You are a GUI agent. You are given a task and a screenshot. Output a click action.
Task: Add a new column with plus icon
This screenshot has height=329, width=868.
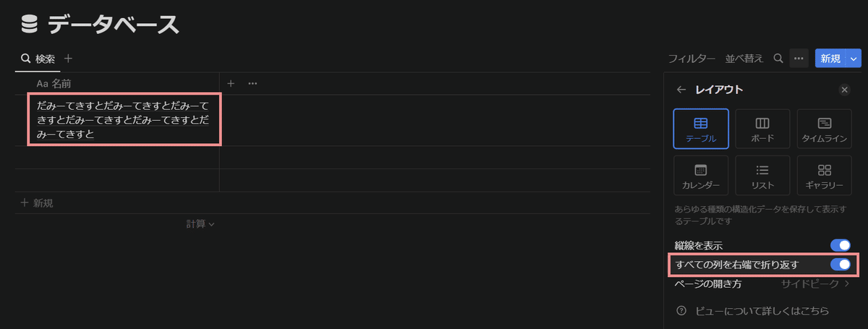[231, 84]
